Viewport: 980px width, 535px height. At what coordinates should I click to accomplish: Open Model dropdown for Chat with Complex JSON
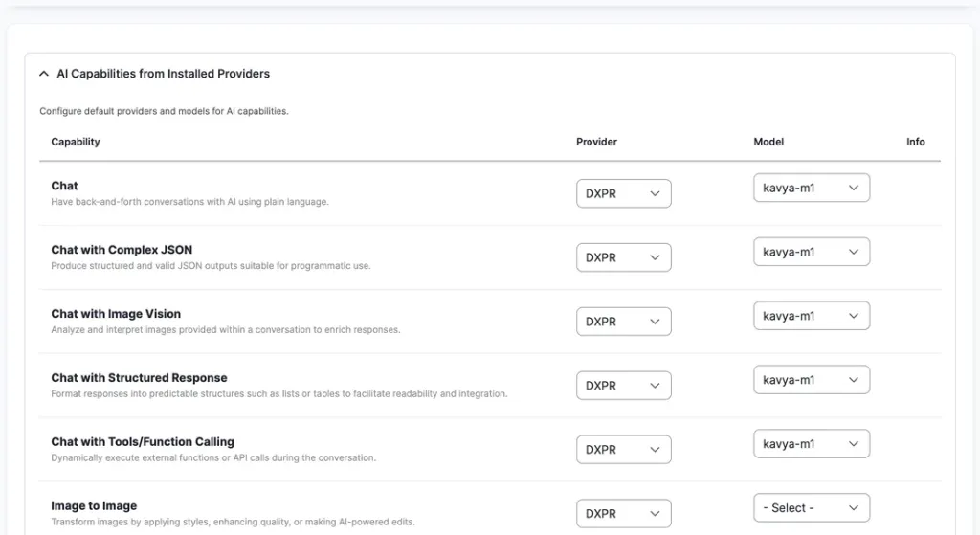coord(812,252)
